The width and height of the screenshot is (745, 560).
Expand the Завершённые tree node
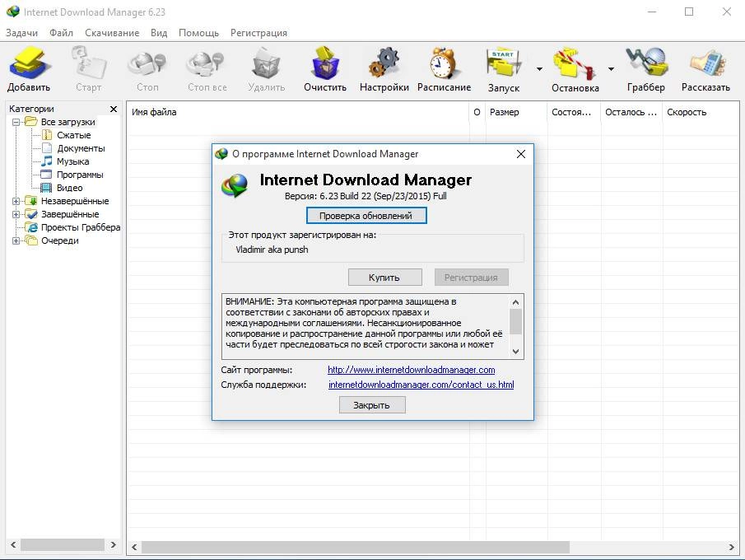tap(16, 214)
